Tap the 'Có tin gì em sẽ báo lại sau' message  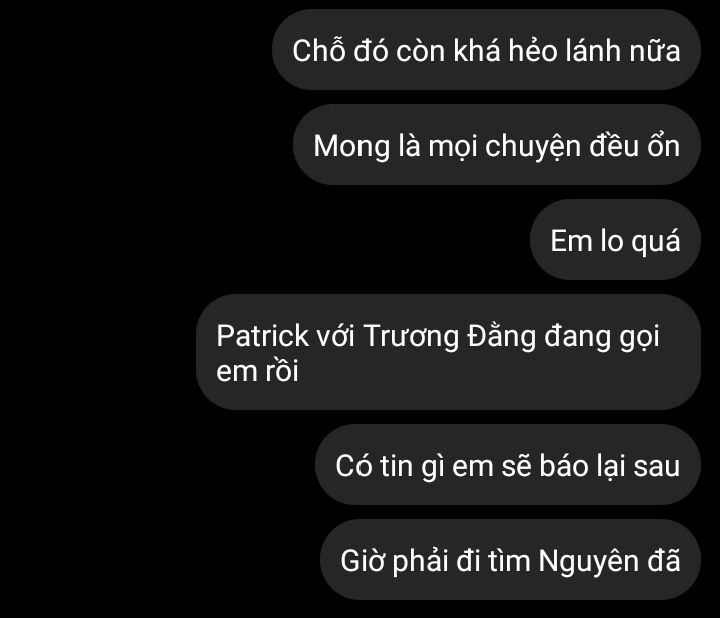tap(508, 465)
